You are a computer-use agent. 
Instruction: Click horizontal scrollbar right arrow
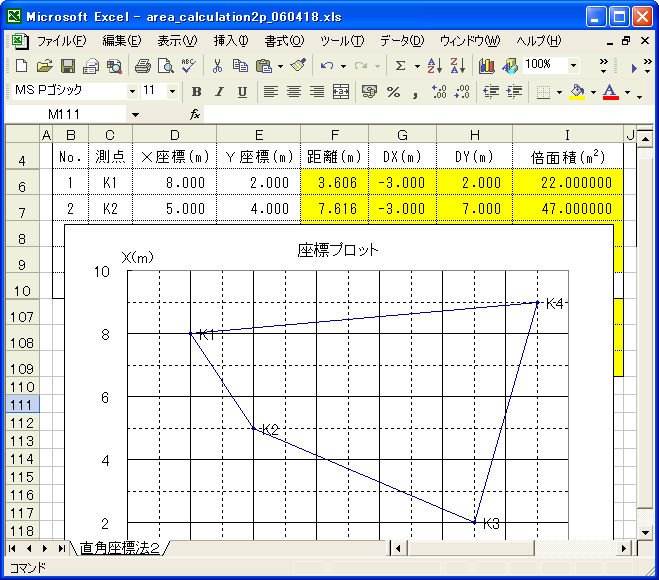coord(624,548)
